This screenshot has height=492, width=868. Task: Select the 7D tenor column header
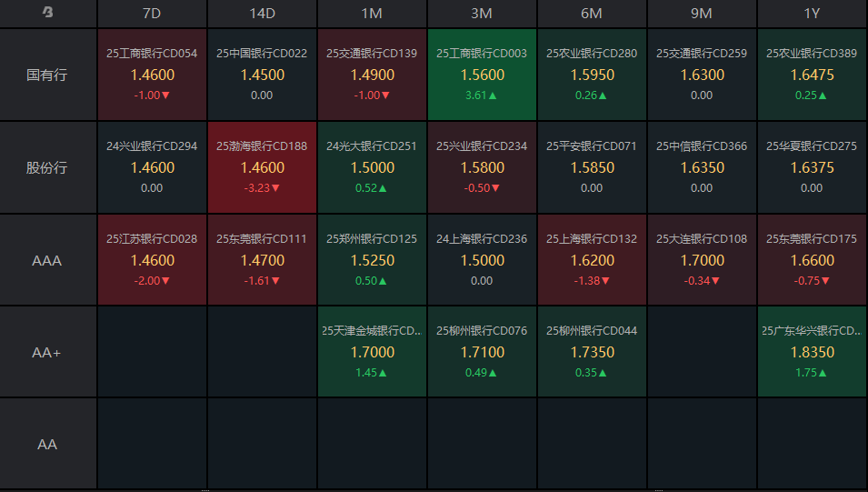(x=152, y=14)
